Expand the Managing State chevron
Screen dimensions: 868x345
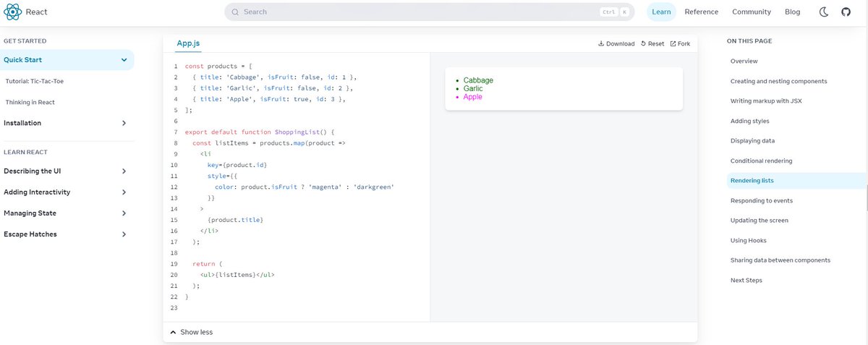pos(124,213)
